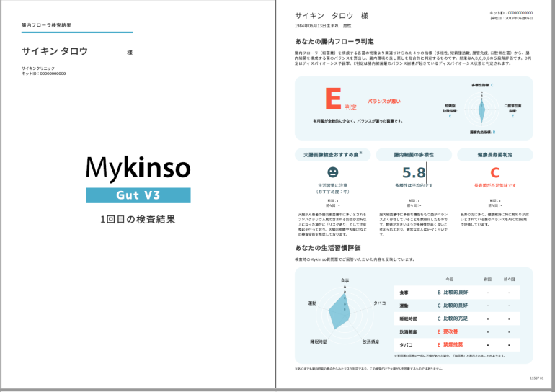This screenshot has width=555, height=392.
Task: Click the text 生活習慣に注意
Action: (x=332, y=185)
